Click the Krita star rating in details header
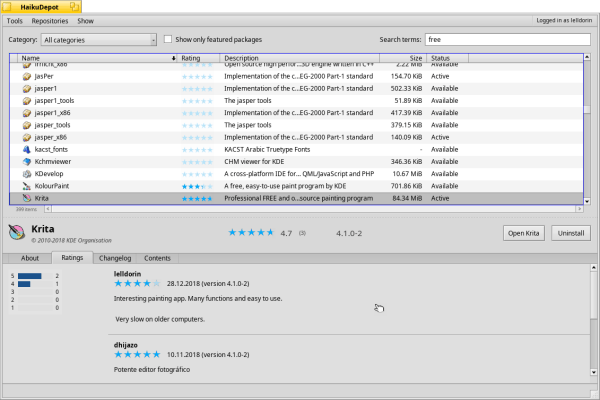Image resolution: width=600 pixels, height=400 pixels. coord(249,232)
